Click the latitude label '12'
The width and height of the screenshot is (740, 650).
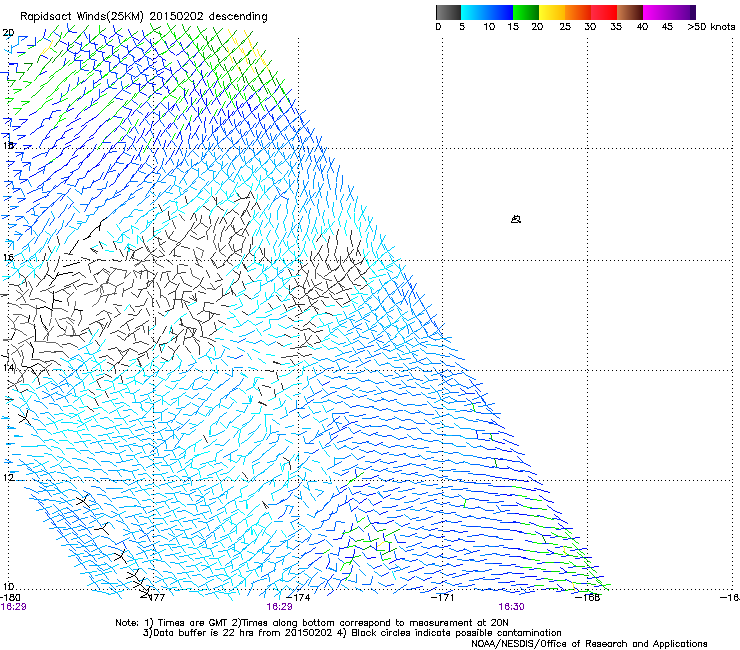(x=8, y=477)
